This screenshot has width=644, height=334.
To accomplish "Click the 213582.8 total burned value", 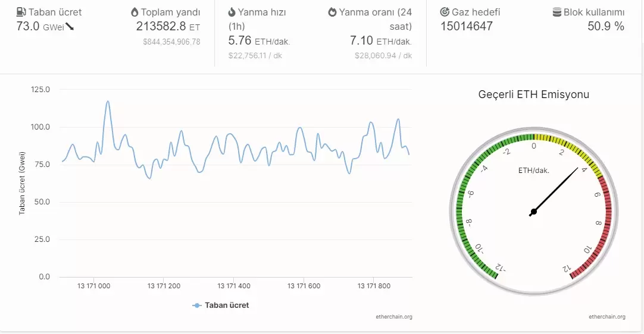I will tap(161, 26).
